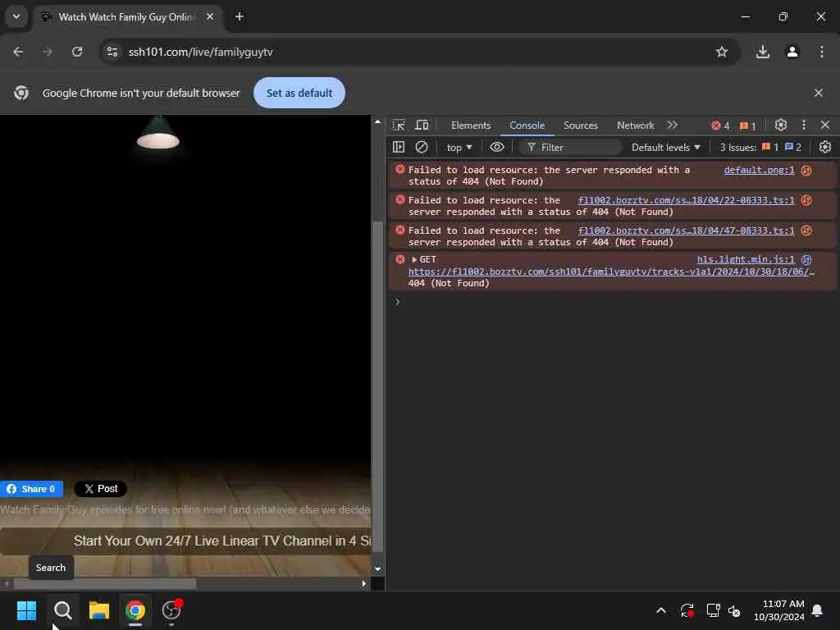Screen dimensions: 840x630
Task: Open the taskbar clock showing 11:07 AM
Action: pos(779,610)
